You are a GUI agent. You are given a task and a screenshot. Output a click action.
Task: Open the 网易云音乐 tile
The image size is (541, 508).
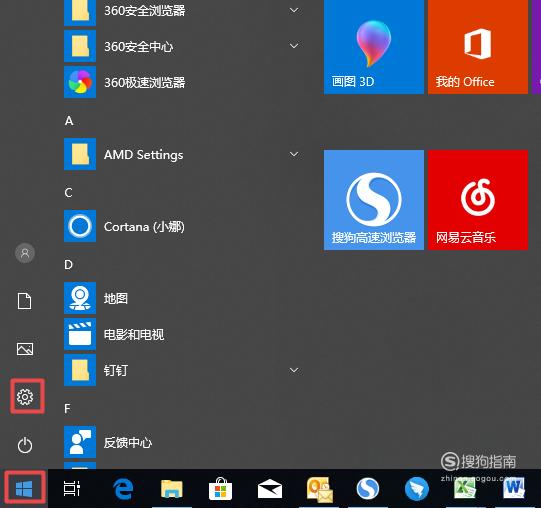coord(478,200)
